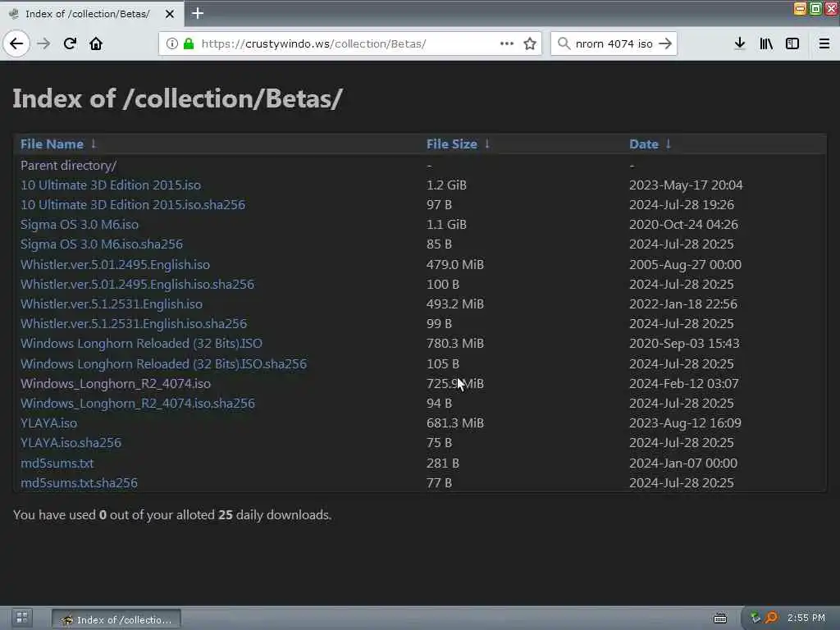
Task: Open md5sums.txt file
Action: click(57, 463)
